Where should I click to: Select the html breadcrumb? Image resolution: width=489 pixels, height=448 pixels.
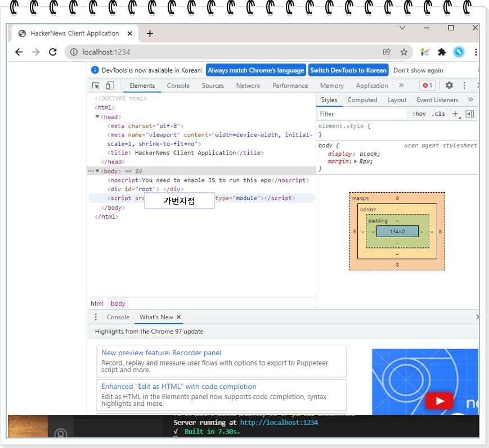[97, 304]
